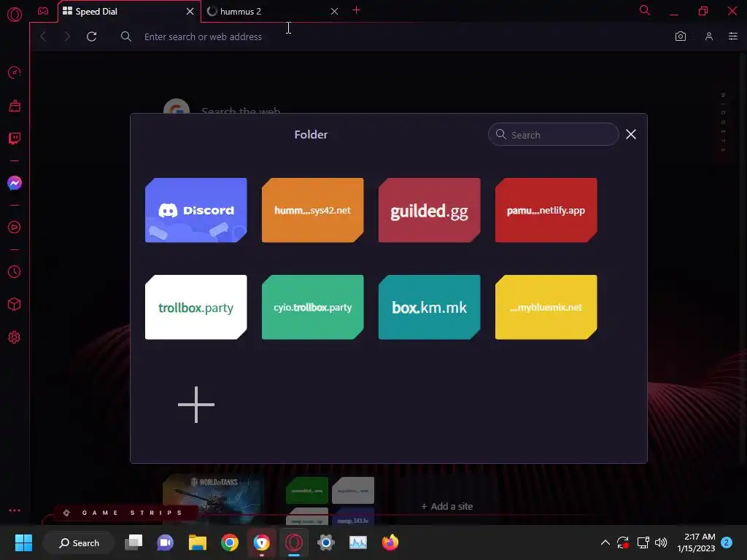The height and width of the screenshot is (560, 747).
Task: Open the Game Strips label
Action: tap(125, 513)
